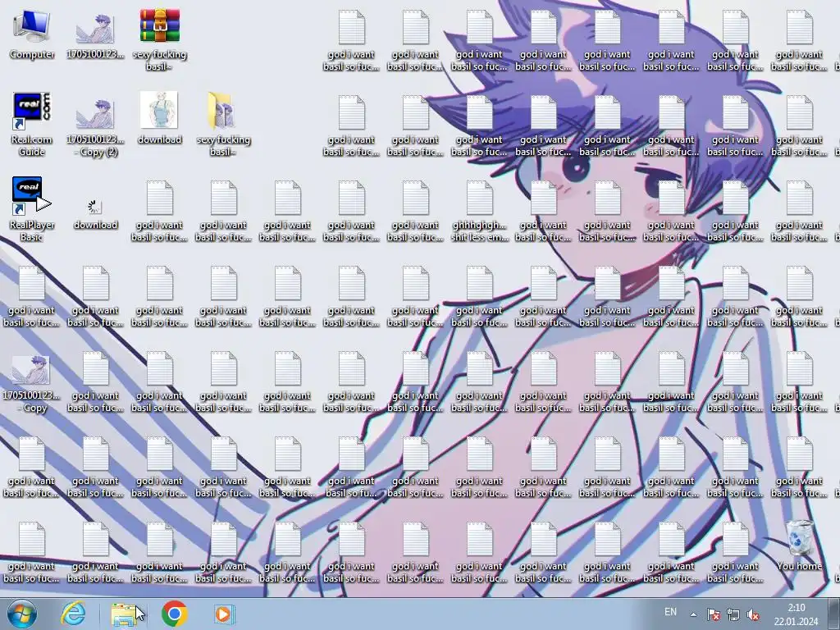This screenshot has height=630, width=840.
Task: Open the clock showing 2:10
Action: coord(796,614)
